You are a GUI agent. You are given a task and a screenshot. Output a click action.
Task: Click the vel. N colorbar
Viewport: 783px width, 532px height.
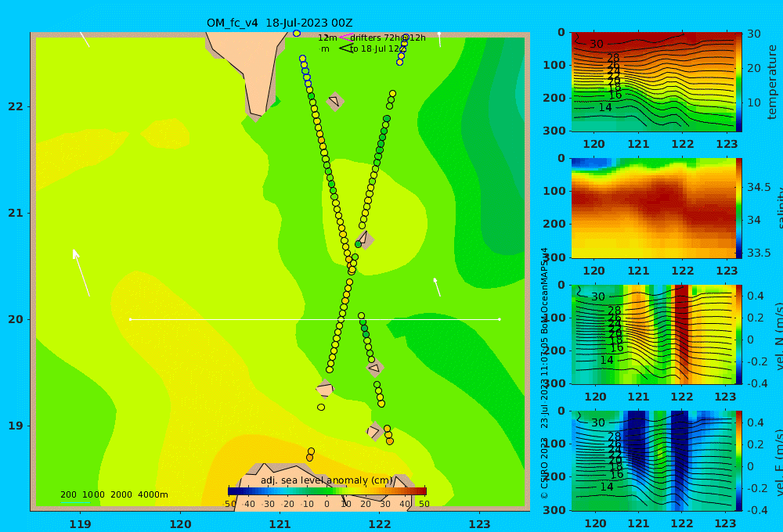point(738,334)
